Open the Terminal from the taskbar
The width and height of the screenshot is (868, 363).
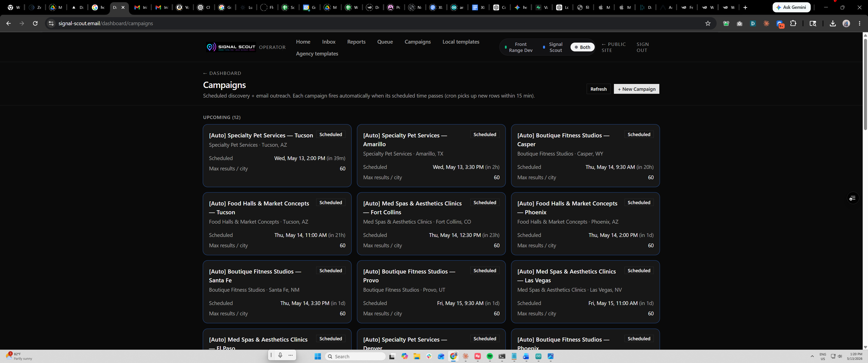[x=502, y=356]
